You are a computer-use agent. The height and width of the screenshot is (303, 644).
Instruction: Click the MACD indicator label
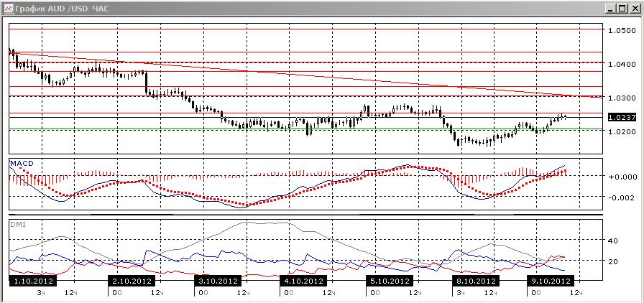point(22,164)
